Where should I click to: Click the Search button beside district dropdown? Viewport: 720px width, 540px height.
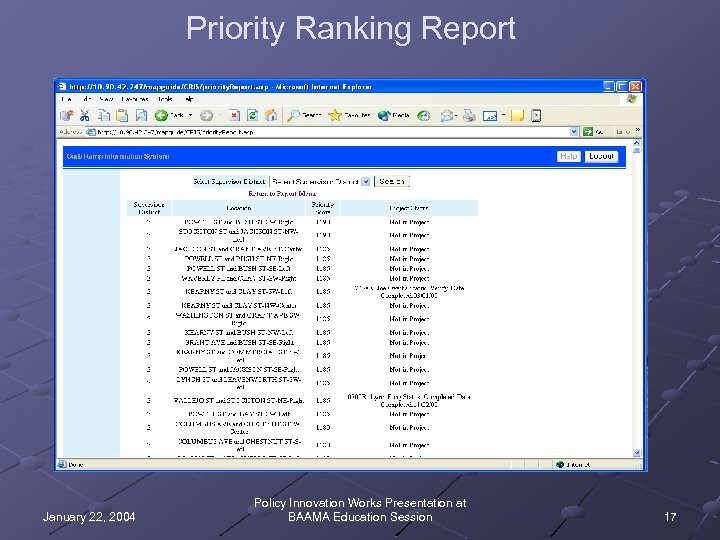(x=392, y=181)
